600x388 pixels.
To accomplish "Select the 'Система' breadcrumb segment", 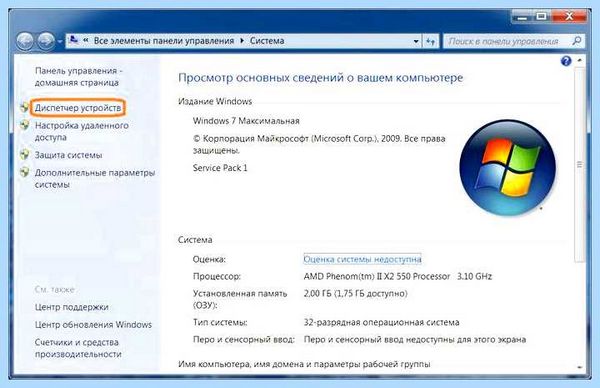I will click(267, 41).
